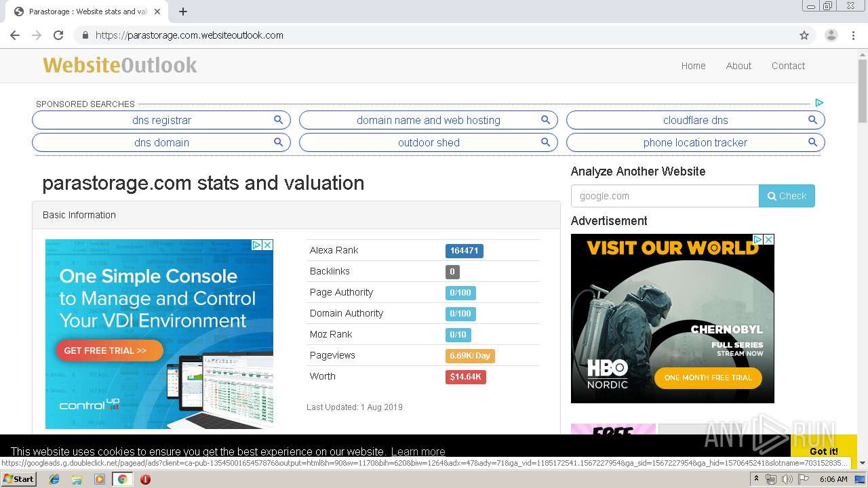Viewport: 868px width, 488px height.
Task: Accept cookies with Got it!
Action: pyautogui.click(x=823, y=451)
